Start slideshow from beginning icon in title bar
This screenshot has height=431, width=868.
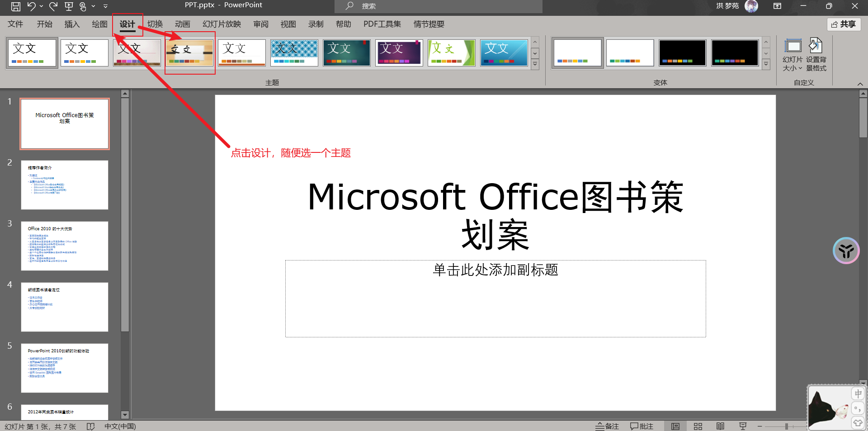tap(69, 6)
